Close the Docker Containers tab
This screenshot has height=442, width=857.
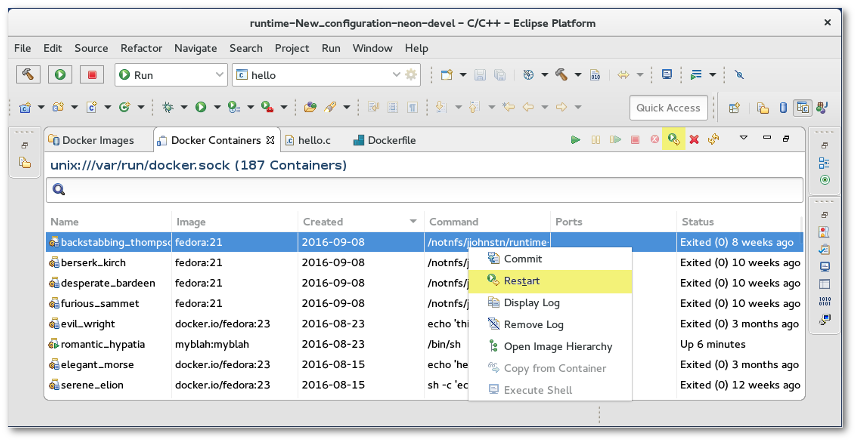pos(270,140)
